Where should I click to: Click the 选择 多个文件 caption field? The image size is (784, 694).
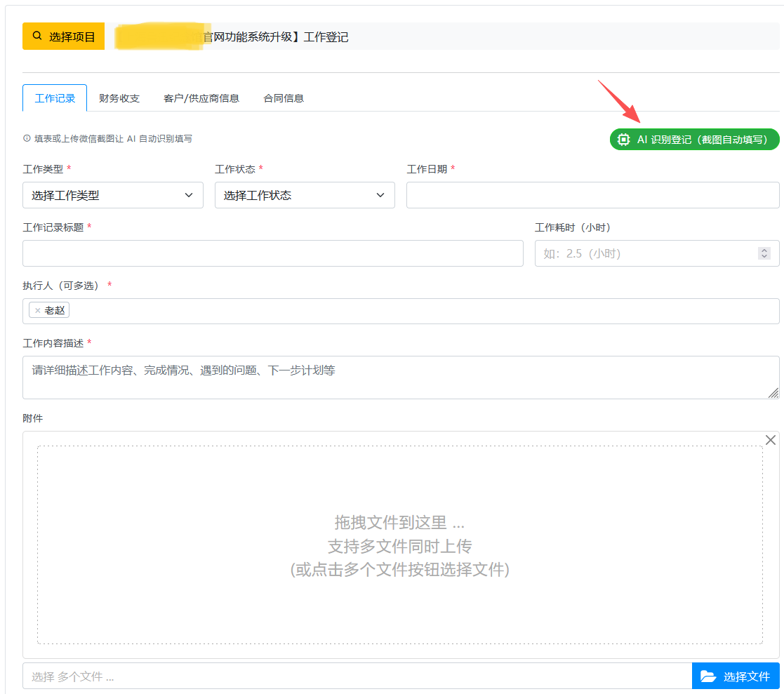tap(357, 676)
